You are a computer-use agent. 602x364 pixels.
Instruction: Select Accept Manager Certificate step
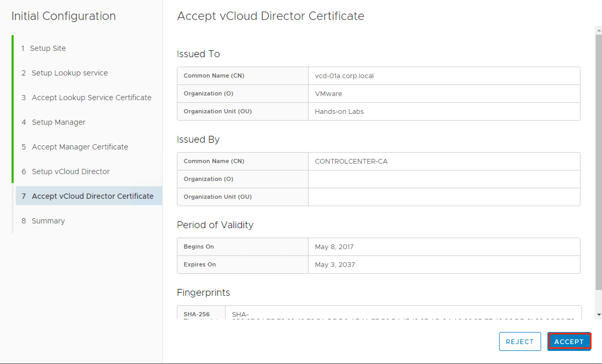pyautogui.click(x=80, y=147)
